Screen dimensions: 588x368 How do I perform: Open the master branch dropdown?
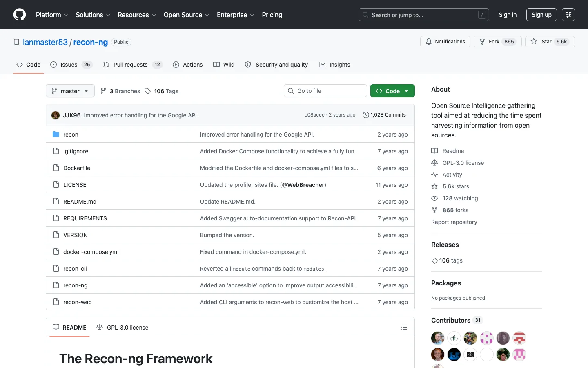click(x=70, y=91)
